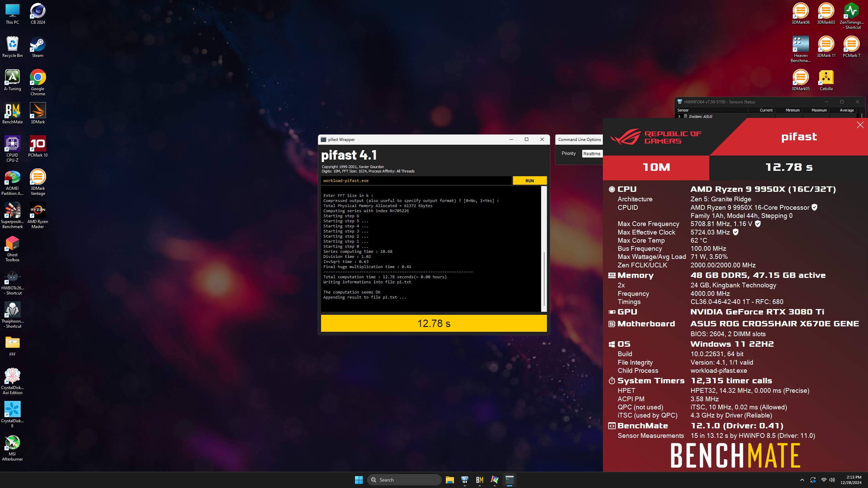Screen dimensions: 868x488
Task: Click the 10M digits label in BenchMate
Action: (656, 167)
